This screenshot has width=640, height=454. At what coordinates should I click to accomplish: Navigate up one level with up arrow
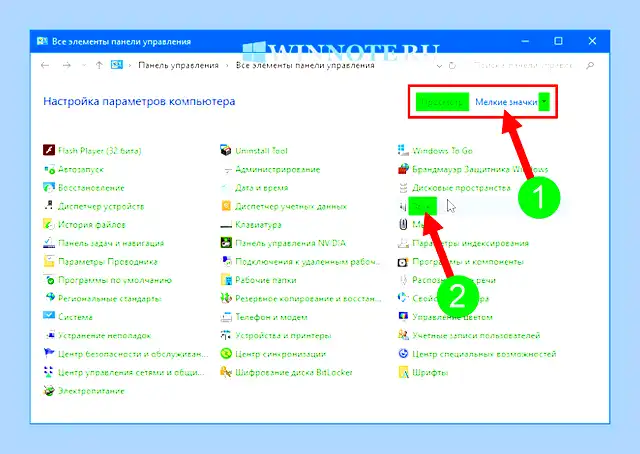(99, 65)
